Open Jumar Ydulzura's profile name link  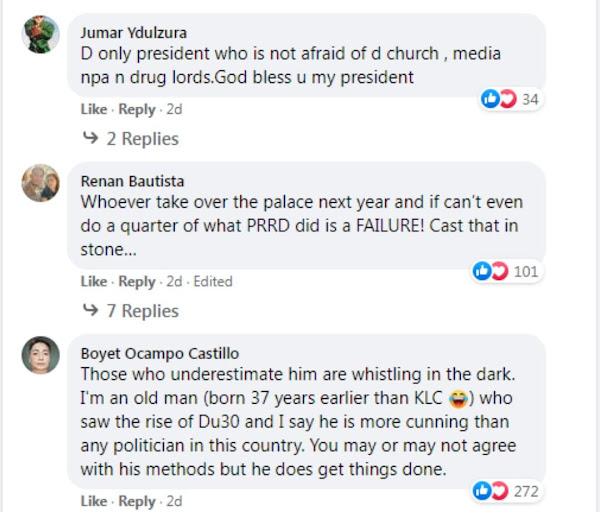click(x=133, y=31)
